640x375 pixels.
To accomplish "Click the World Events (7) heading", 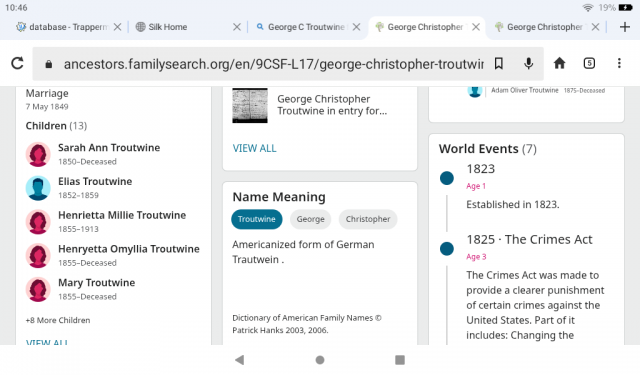I will pyautogui.click(x=488, y=149).
